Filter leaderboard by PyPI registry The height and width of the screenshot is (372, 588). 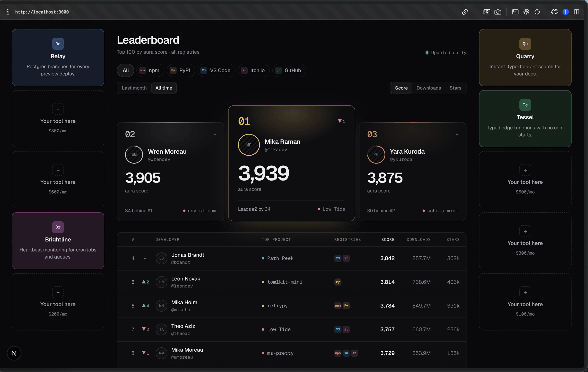pyautogui.click(x=181, y=70)
